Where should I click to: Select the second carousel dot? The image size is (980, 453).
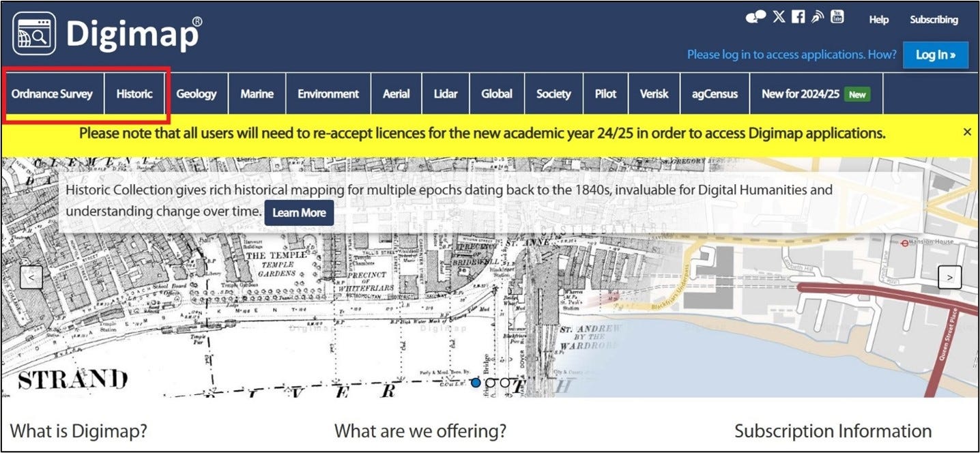(490, 383)
